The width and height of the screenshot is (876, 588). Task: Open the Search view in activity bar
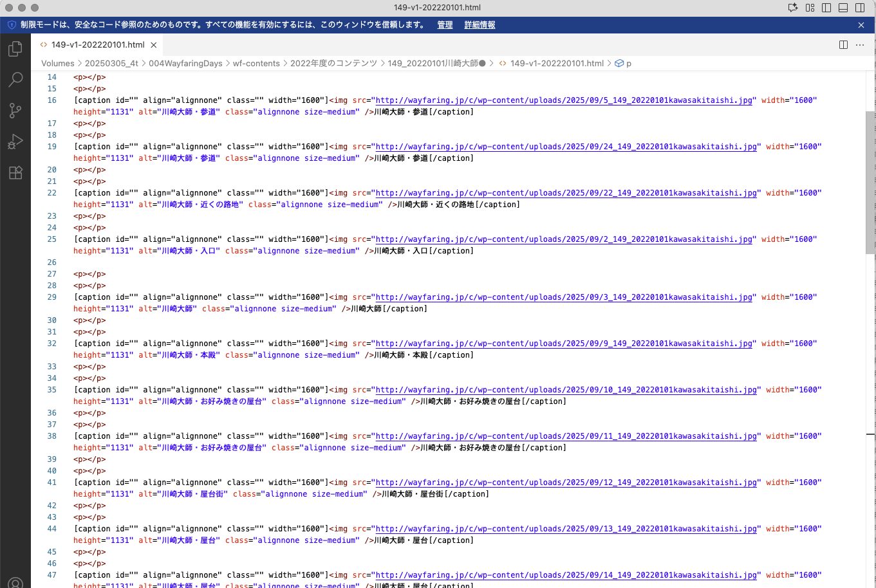pos(15,80)
